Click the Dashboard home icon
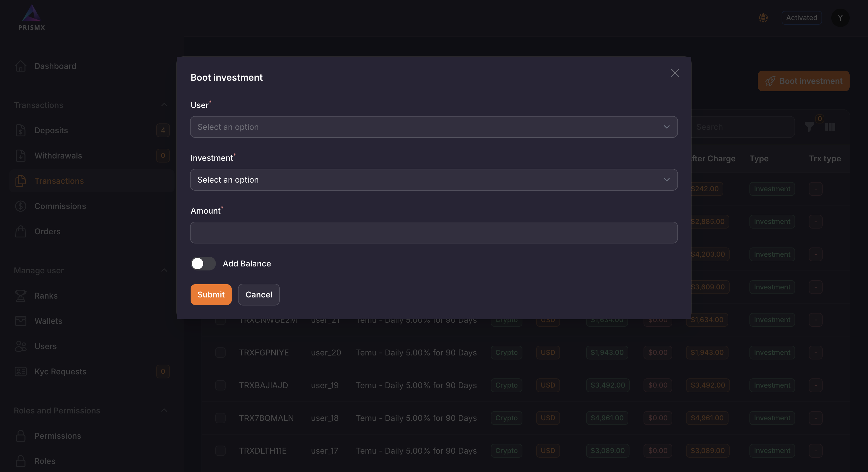The width and height of the screenshot is (868, 472). tap(21, 66)
